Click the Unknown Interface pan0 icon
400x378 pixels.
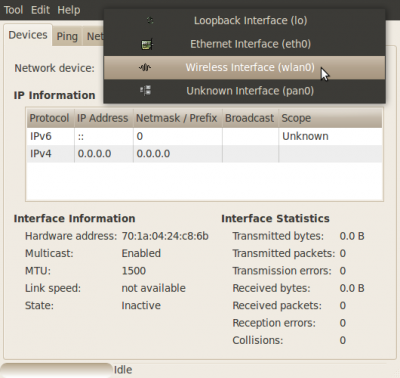coord(146,91)
